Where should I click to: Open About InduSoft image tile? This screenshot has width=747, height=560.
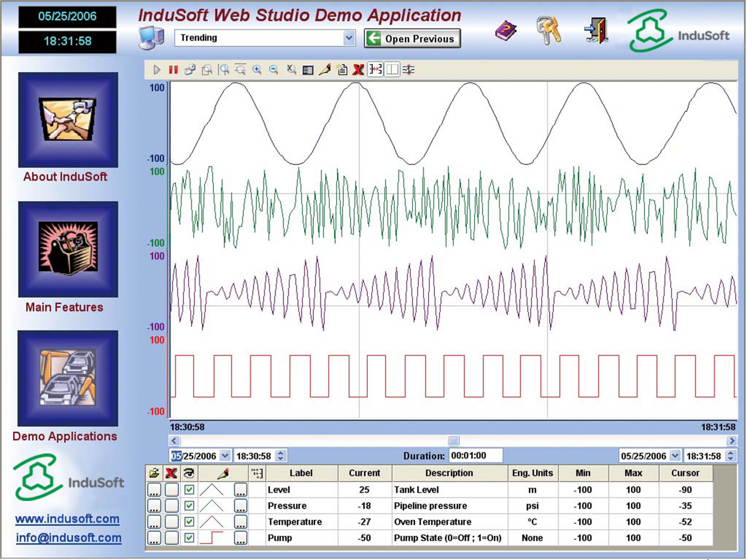pos(68,120)
